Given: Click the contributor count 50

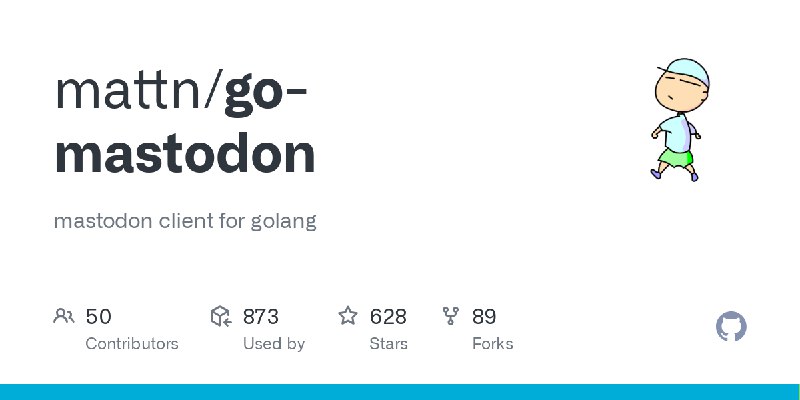Looking at the screenshot, I should tap(98, 317).
